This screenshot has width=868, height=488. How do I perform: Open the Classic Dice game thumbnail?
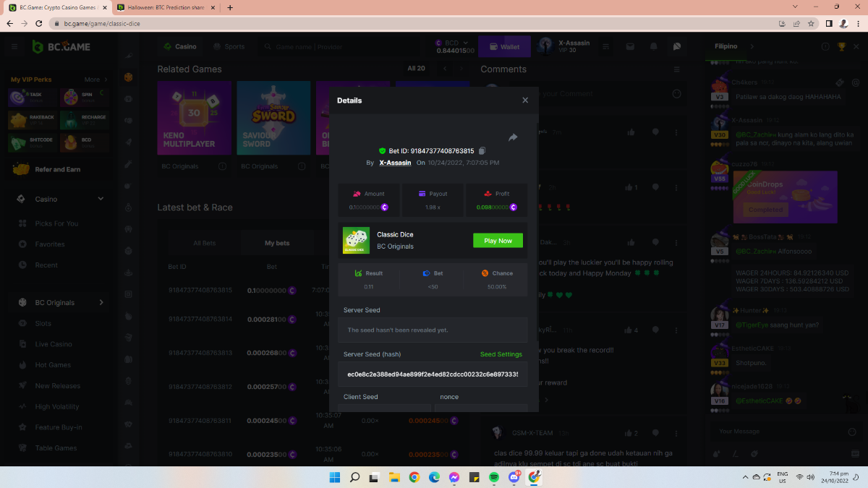tap(356, 241)
